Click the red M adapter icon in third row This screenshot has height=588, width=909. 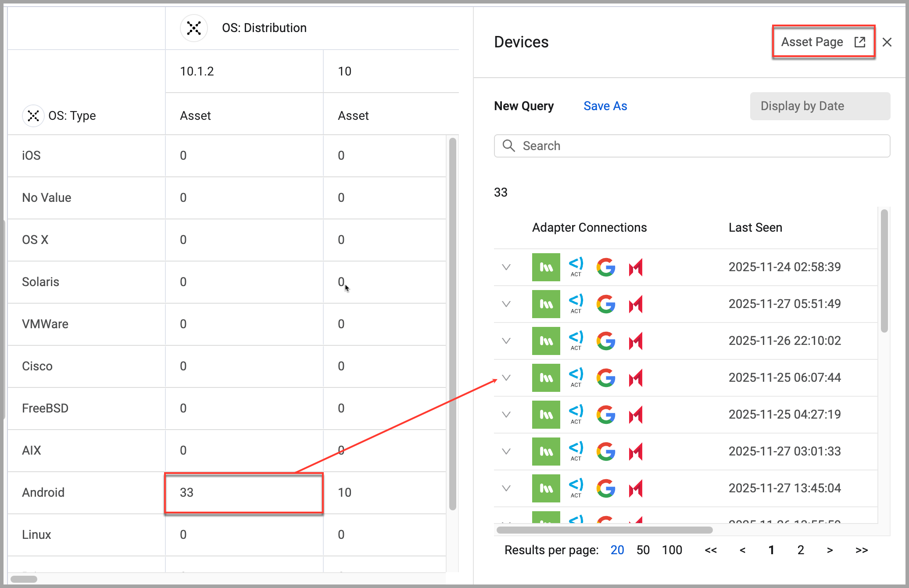click(635, 341)
